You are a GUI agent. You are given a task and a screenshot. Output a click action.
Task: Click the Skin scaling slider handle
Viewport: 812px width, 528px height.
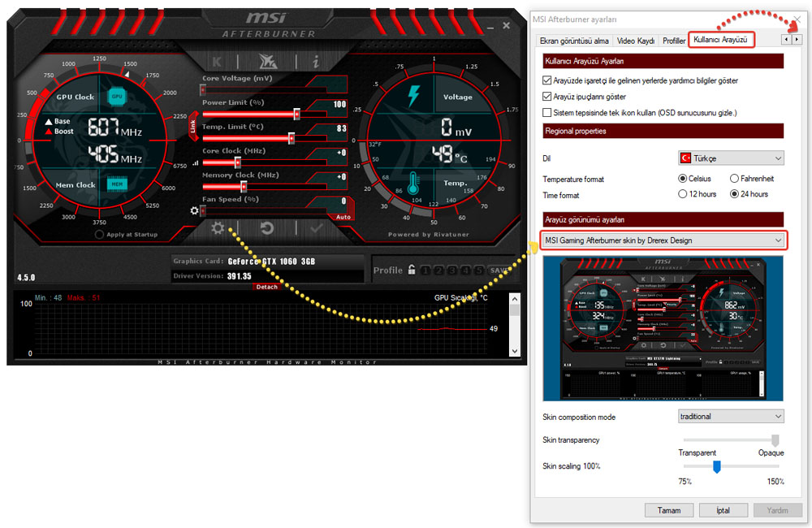[716, 466]
